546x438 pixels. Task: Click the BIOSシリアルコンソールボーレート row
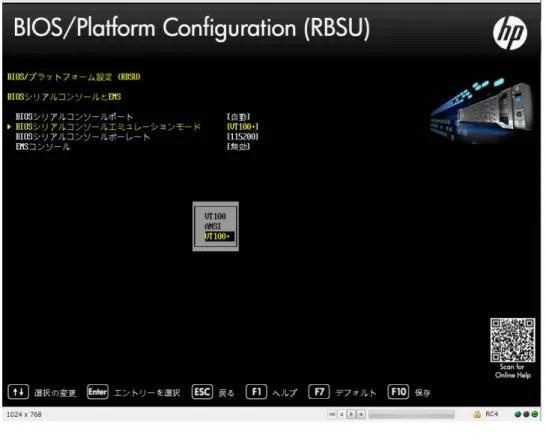pyautogui.click(x=83, y=136)
